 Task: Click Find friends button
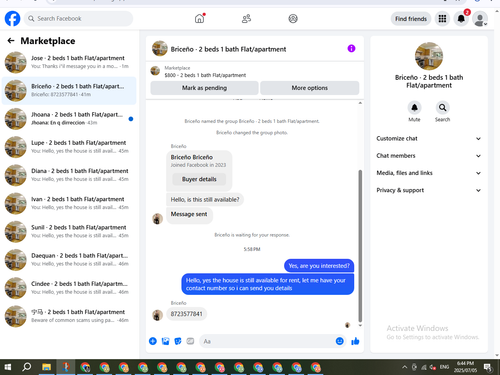pos(411,19)
